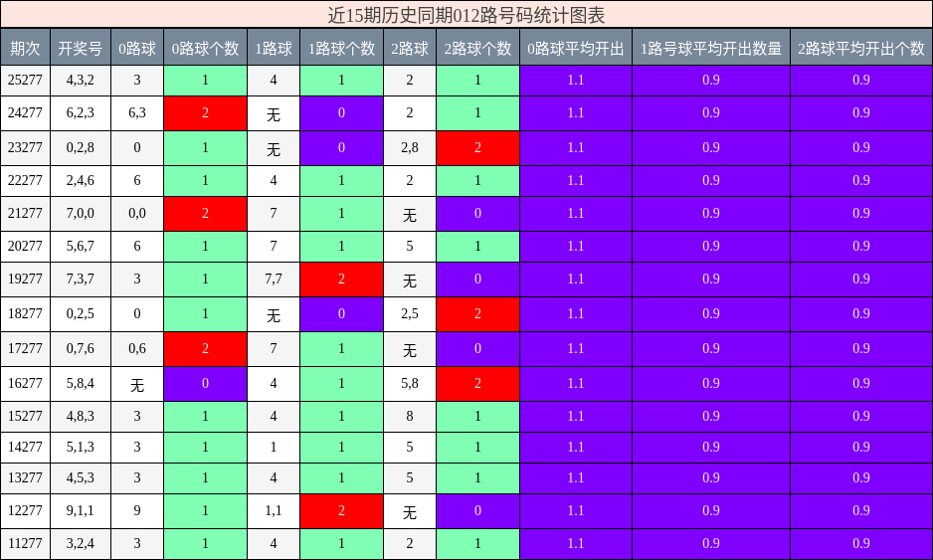The height and width of the screenshot is (560, 933).
Task: Select the 1路球 column header
Action: [274, 47]
